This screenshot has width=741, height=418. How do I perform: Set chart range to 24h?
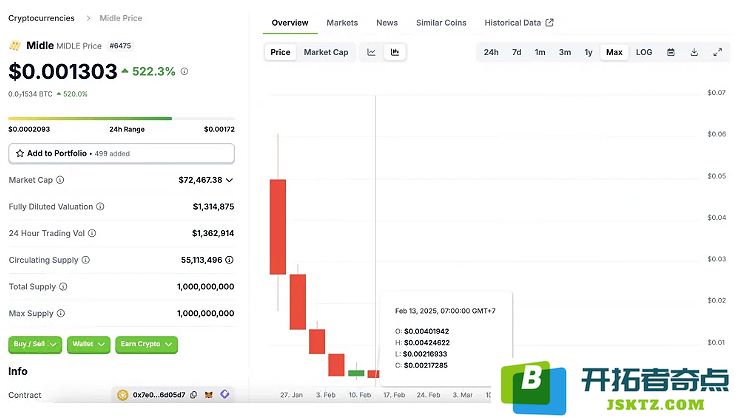491,52
